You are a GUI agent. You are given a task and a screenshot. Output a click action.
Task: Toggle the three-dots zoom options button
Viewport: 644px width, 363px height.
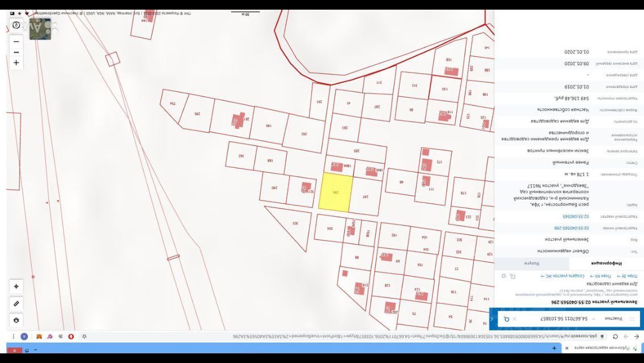click(16, 52)
